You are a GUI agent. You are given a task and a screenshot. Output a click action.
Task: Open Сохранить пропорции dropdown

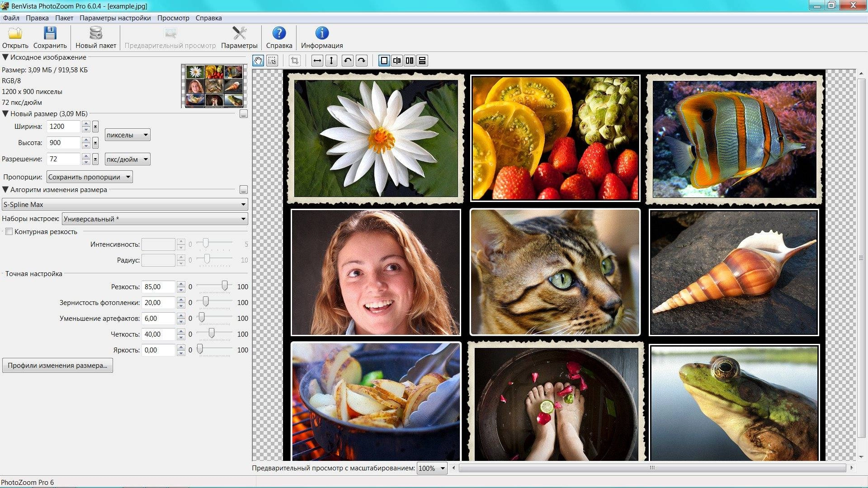(x=90, y=177)
